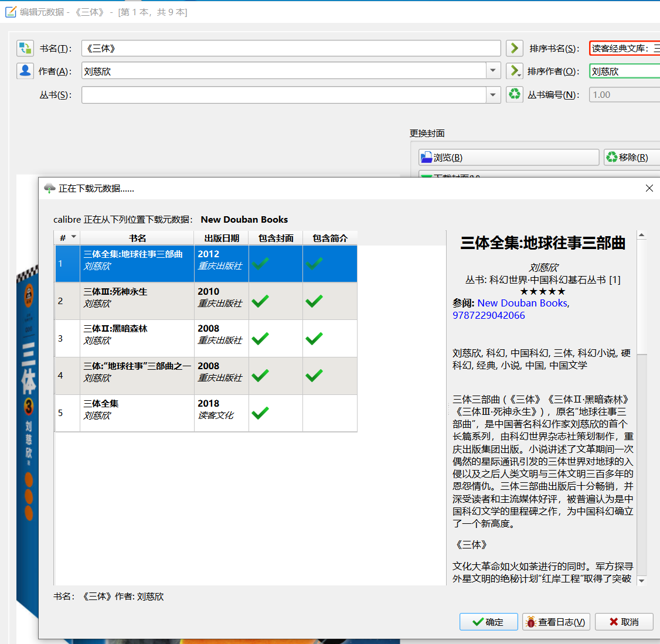Screen dimensions: 660x644
Task: Click the 取消 cancel button
Action: coord(624,622)
